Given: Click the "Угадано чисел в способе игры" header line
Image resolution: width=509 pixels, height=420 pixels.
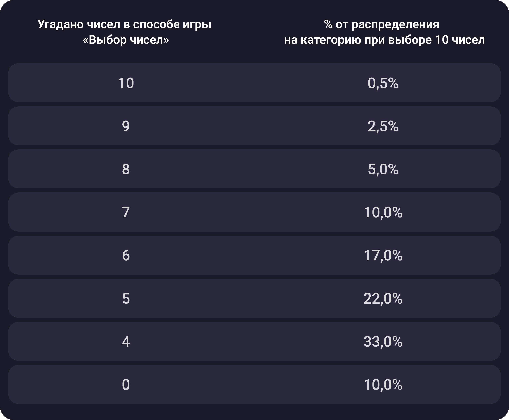Looking at the screenshot, I should click(124, 24).
